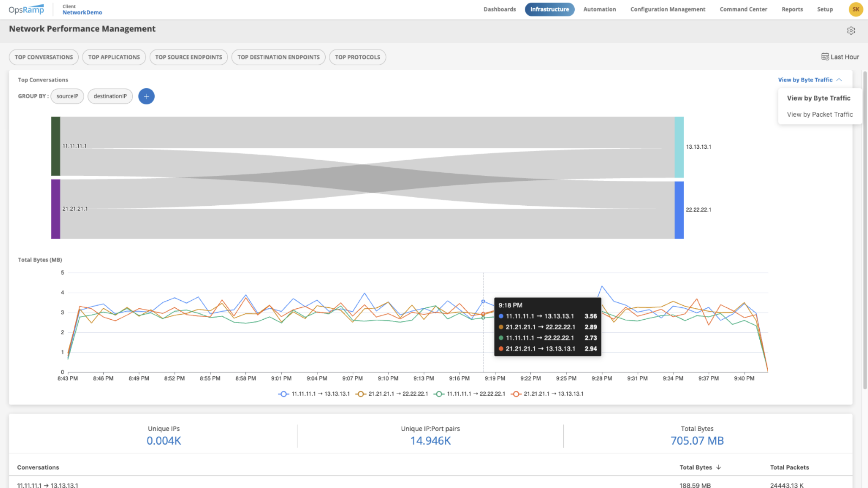Switch to Top Destination Endpoints tab
The width and height of the screenshot is (868, 488).
point(278,57)
